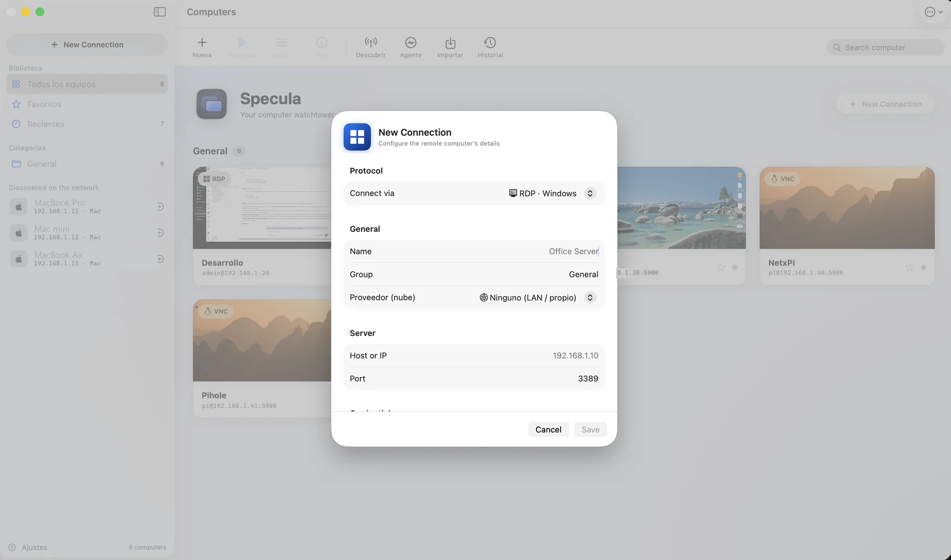The height and width of the screenshot is (560, 951).
Task: Open the Descubrir network discovery tool
Action: [x=371, y=47]
